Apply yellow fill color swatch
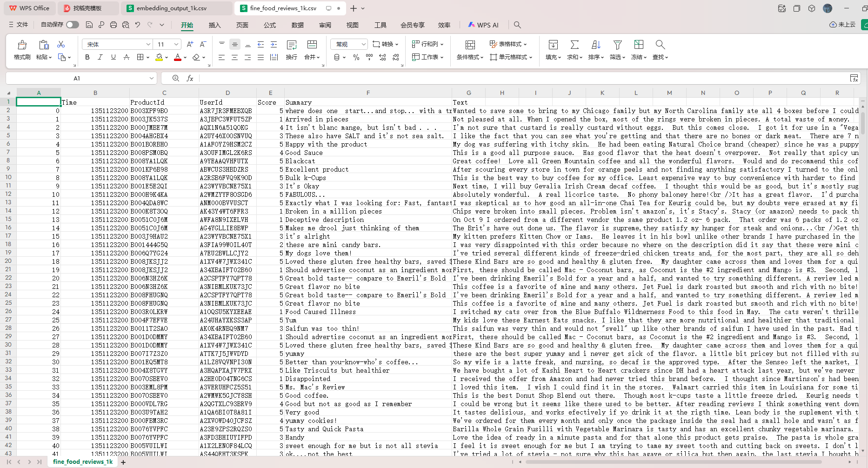Viewport: 868px width, 468px height. point(159,57)
